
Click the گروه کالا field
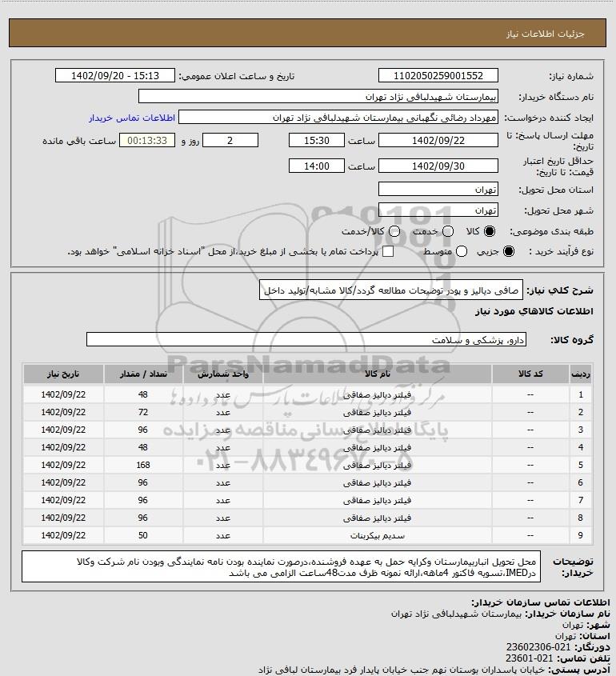point(306,340)
